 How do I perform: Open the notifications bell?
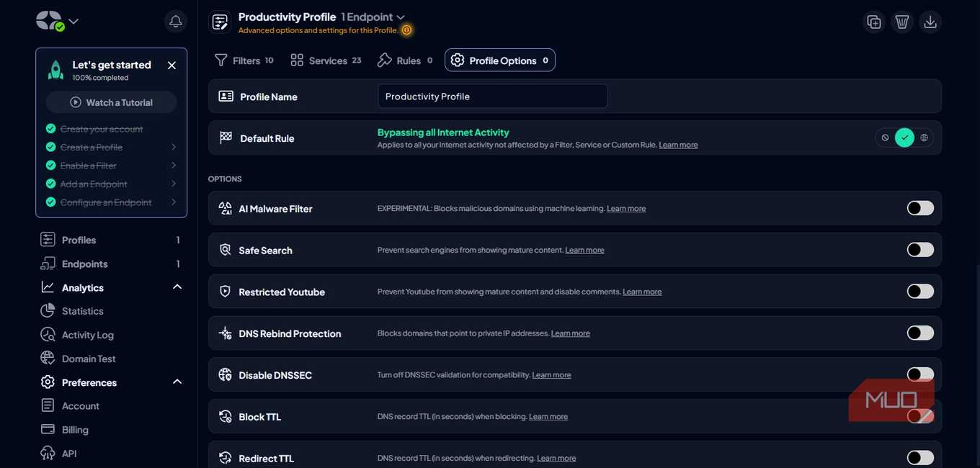175,21
